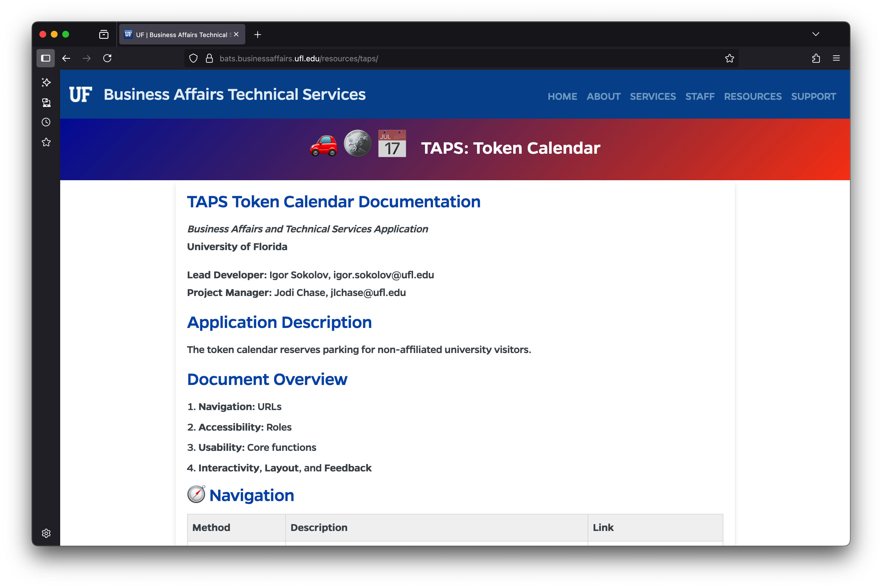Open the Business Affairs Technical Services title link

click(x=234, y=94)
